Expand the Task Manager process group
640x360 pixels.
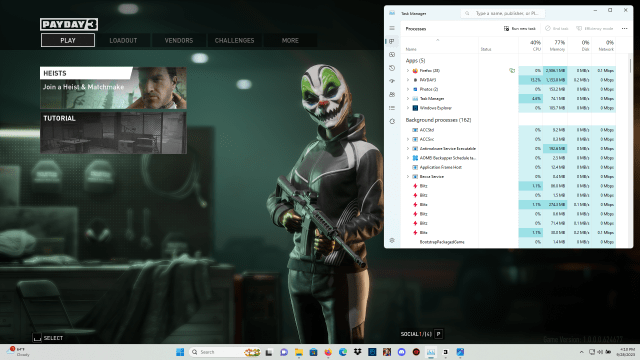point(407,99)
